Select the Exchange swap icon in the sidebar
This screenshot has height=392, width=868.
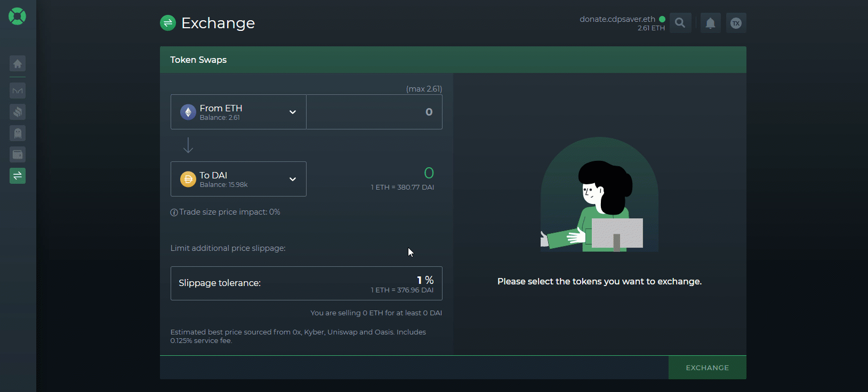[18, 176]
